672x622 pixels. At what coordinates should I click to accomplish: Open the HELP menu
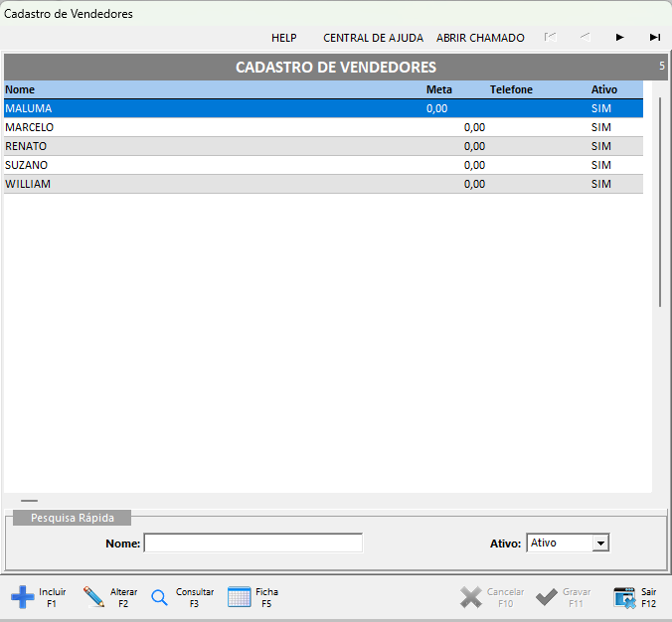[x=284, y=38]
